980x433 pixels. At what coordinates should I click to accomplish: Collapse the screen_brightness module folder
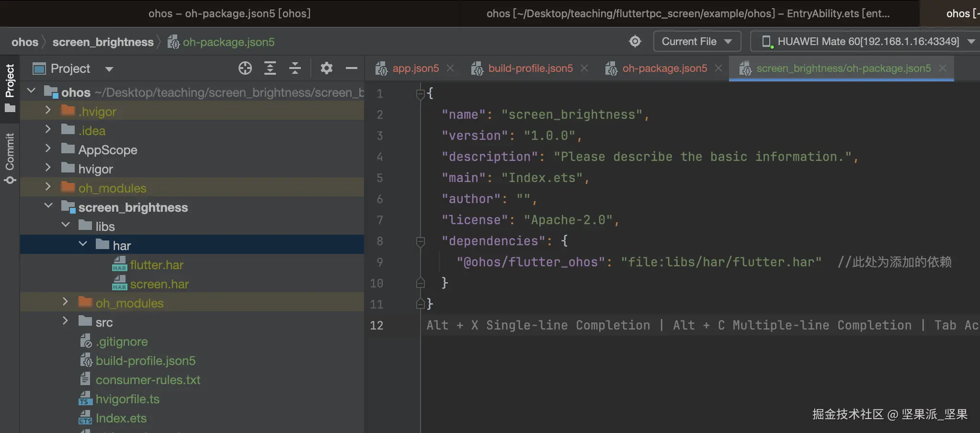tap(48, 205)
